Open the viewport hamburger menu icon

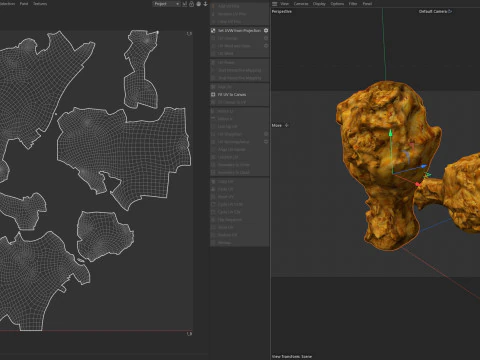(274, 4)
